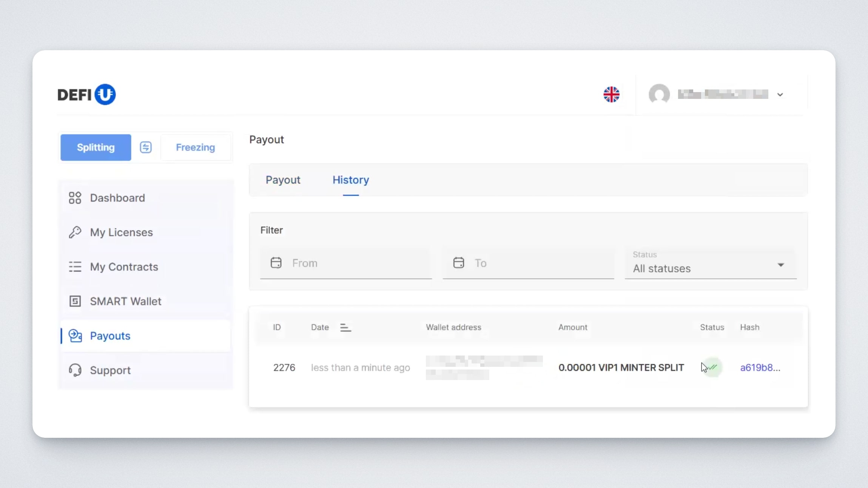Switch to the Payout tab

283,180
